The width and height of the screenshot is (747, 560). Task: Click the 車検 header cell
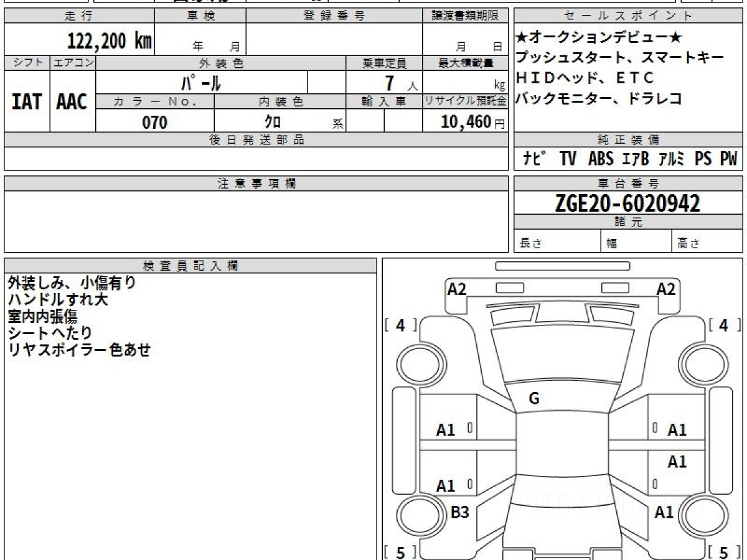tap(200, 16)
